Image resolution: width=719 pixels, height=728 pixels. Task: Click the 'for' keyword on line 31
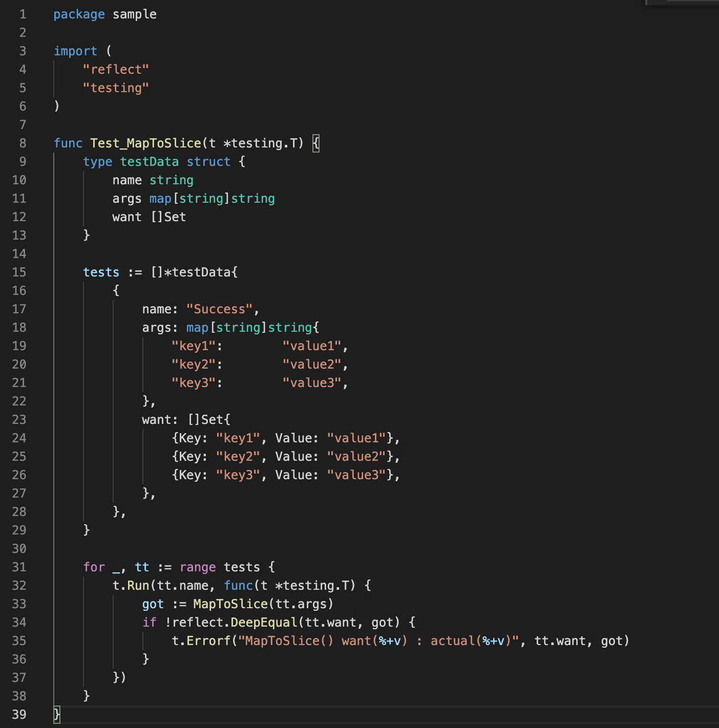pos(94,567)
